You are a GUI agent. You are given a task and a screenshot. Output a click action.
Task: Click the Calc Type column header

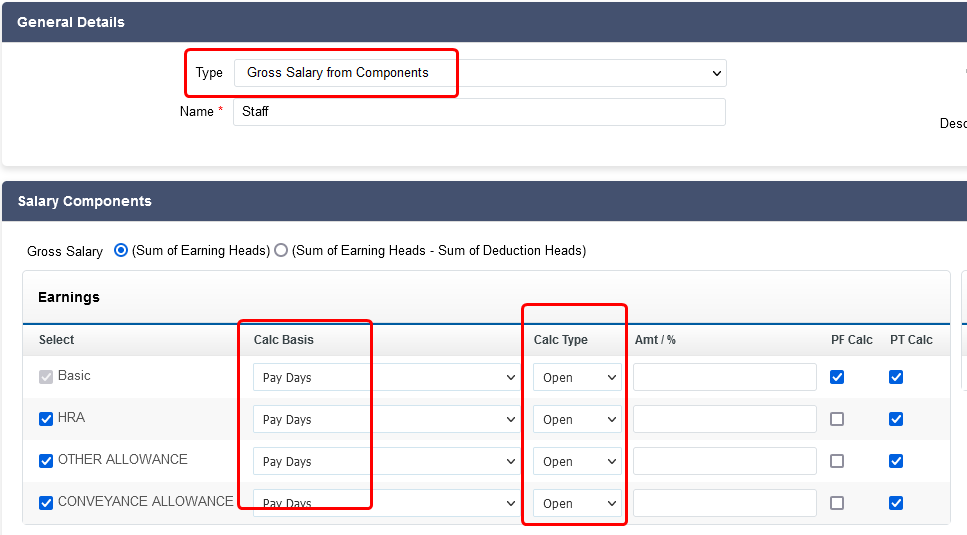[561, 340]
